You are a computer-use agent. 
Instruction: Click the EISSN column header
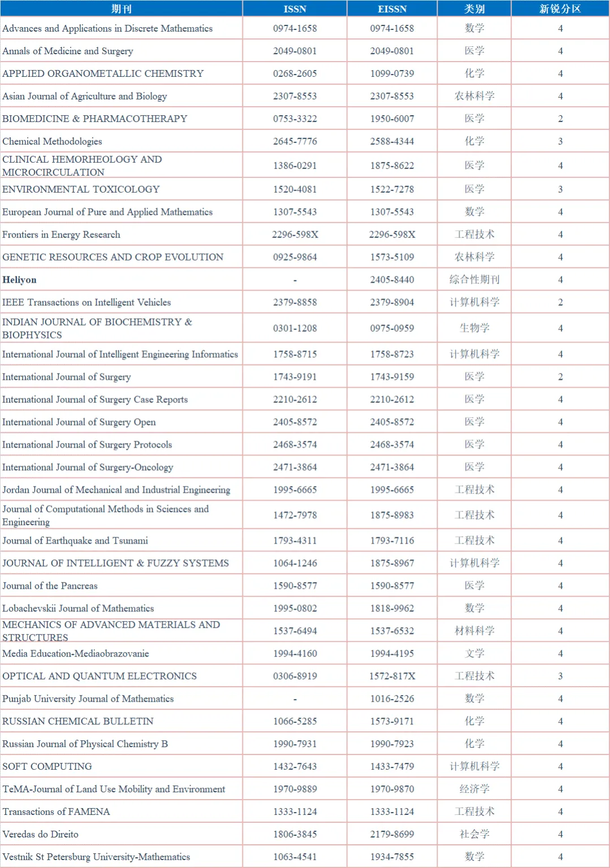pos(392,8)
